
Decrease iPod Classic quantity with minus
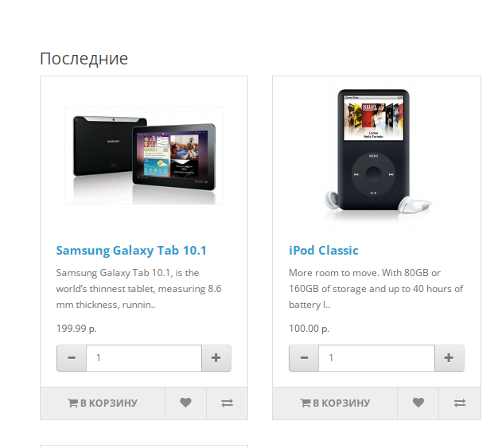[x=304, y=358]
